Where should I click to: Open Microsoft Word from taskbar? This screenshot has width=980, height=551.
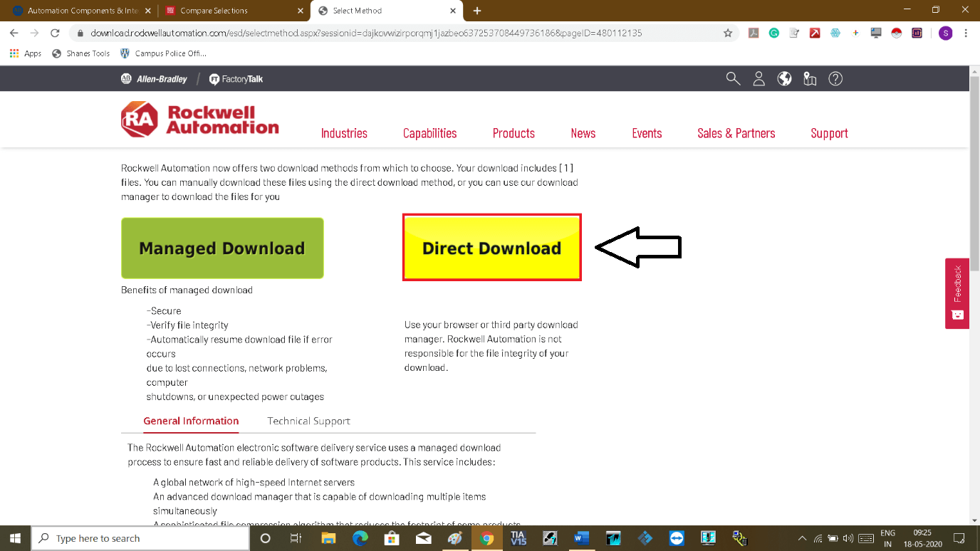581,538
